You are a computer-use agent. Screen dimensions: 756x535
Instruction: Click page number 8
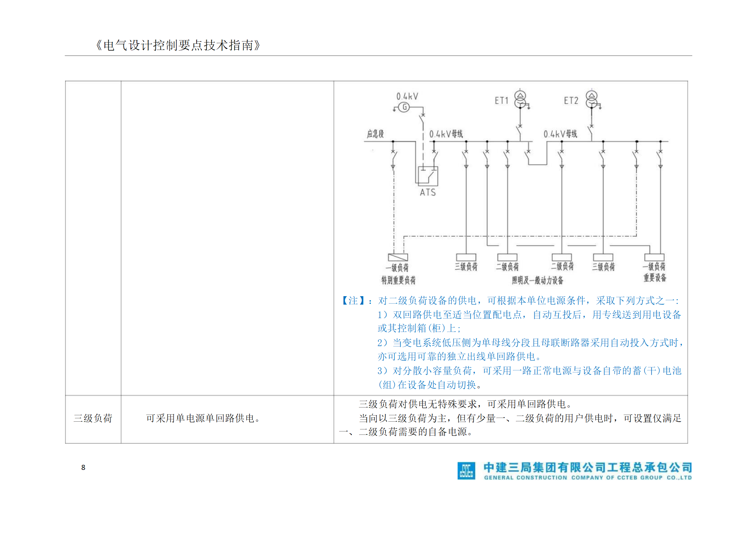(83, 467)
